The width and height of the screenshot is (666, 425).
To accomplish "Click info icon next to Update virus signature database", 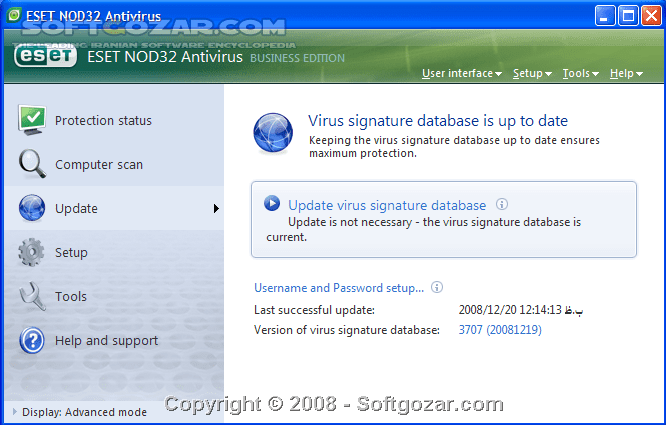I will pyautogui.click(x=502, y=204).
